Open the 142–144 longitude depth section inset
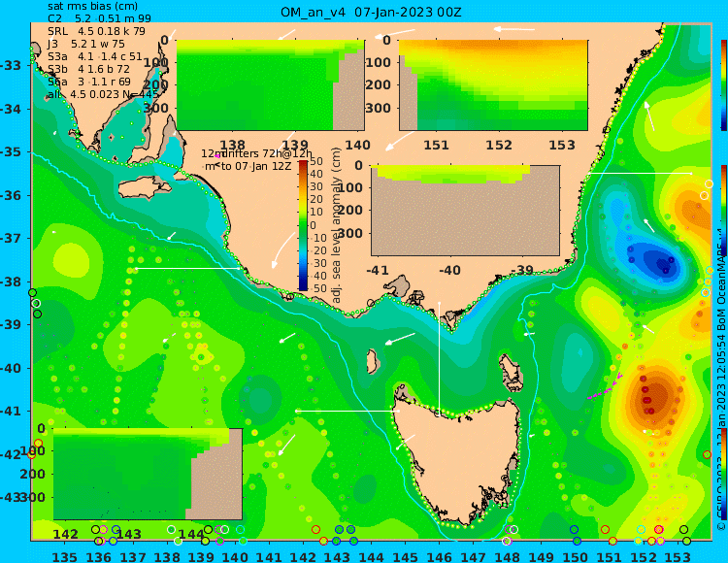Image resolution: width=728 pixels, height=563 pixels. (148, 474)
